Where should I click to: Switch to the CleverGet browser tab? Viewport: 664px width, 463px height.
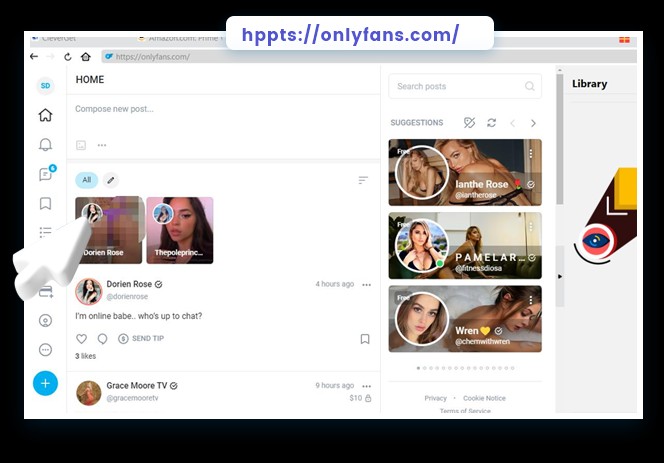coord(62,39)
